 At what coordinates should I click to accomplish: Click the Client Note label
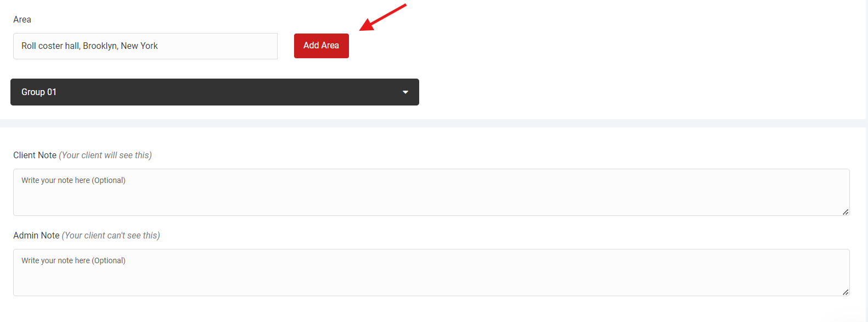pyautogui.click(x=35, y=155)
